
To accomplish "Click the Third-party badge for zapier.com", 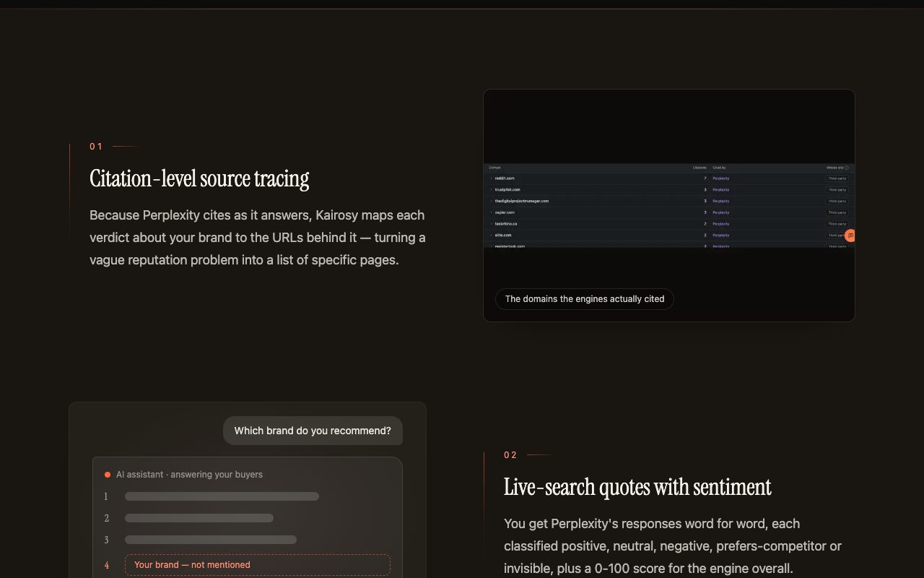I will click(837, 212).
